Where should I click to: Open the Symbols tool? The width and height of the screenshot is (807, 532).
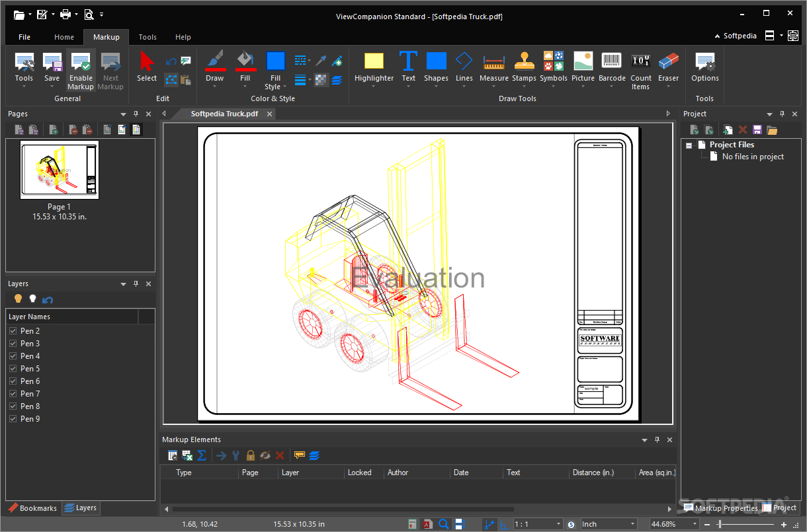pos(554,69)
